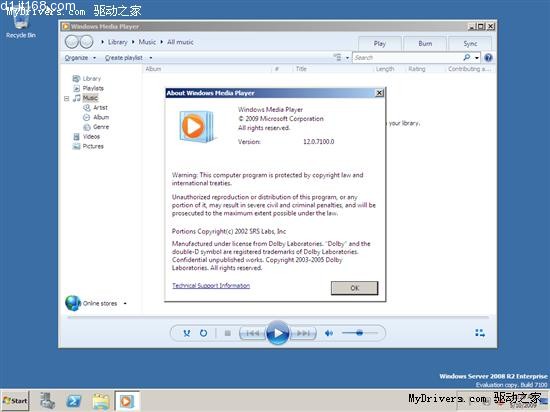The height and width of the screenshot is (412, 550).
Task: Expand the breadcrumb arrow before All music
Action: [162, 42]
